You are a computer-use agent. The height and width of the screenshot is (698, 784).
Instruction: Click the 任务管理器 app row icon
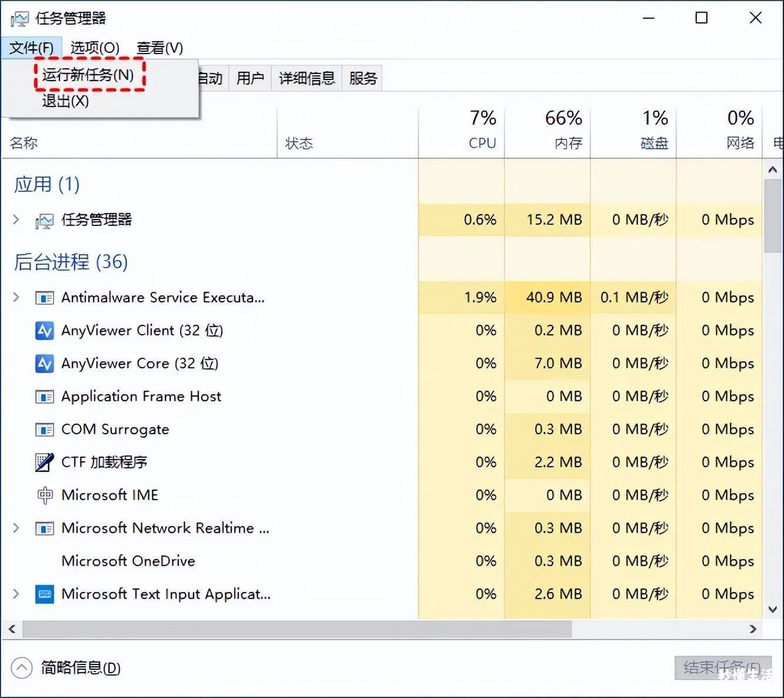(44, 221)
